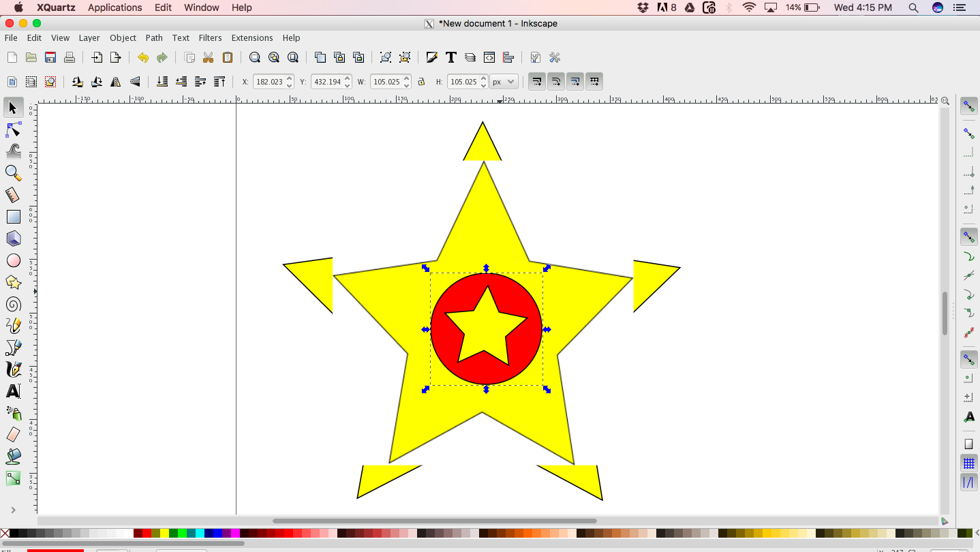Flip selection horizontally
This screenshot has width=980, height=552.
[116, 82]
